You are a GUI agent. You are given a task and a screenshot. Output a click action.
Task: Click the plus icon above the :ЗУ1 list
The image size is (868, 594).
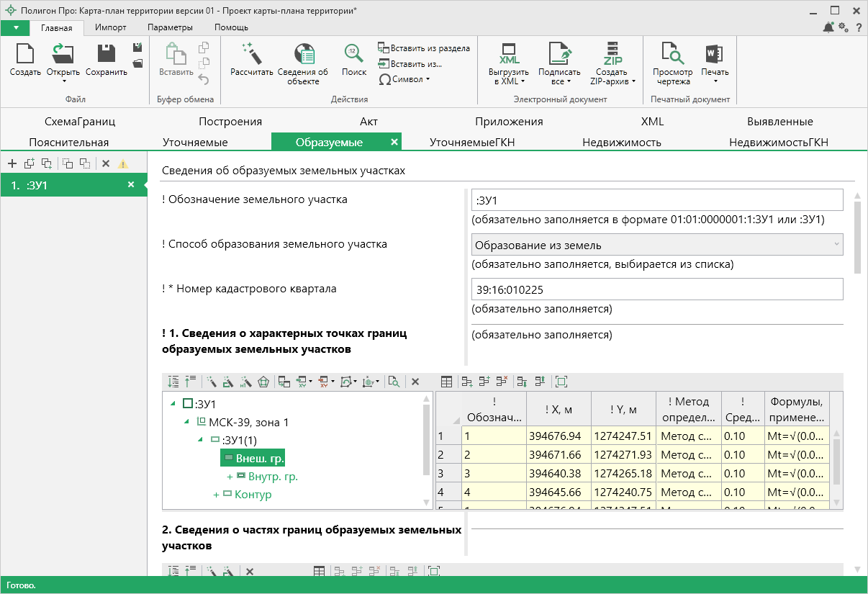click(12, 163)
